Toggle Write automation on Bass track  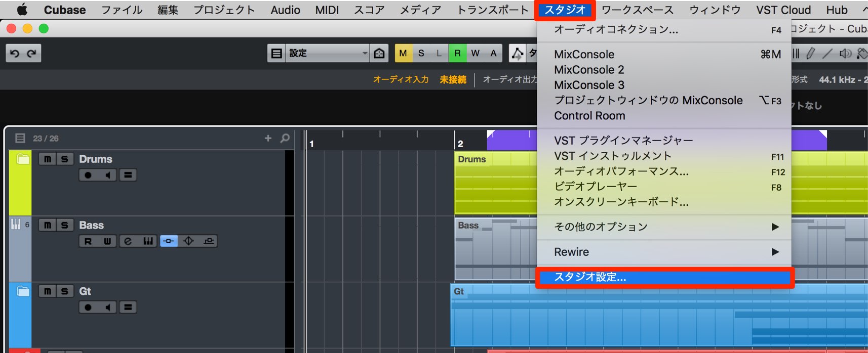tap(107, 241)
